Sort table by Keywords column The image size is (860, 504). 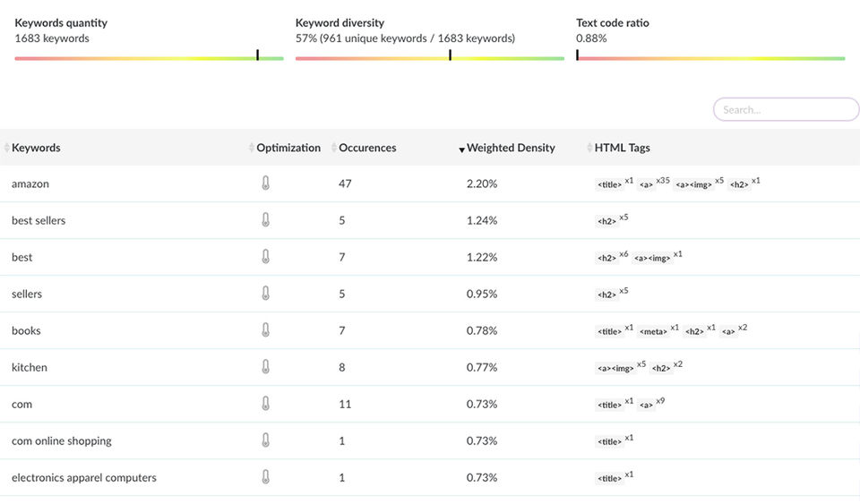click(x=36, y=148)
